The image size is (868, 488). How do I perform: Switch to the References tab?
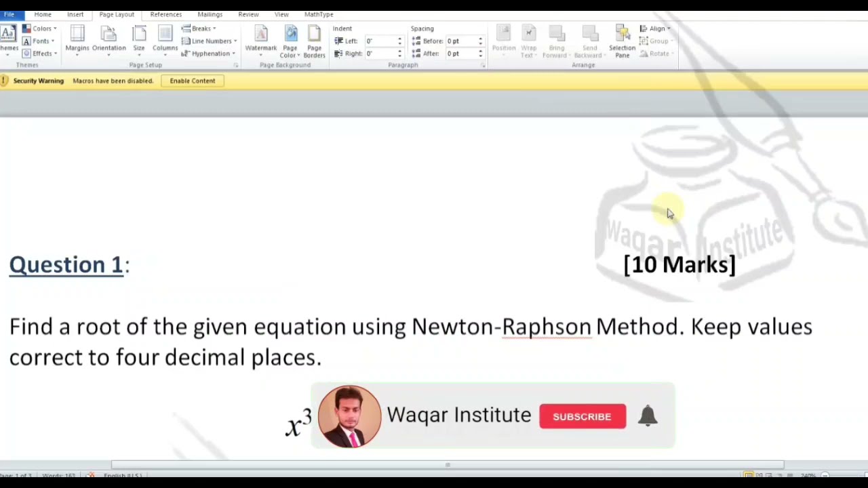click(x=166, y=14)
